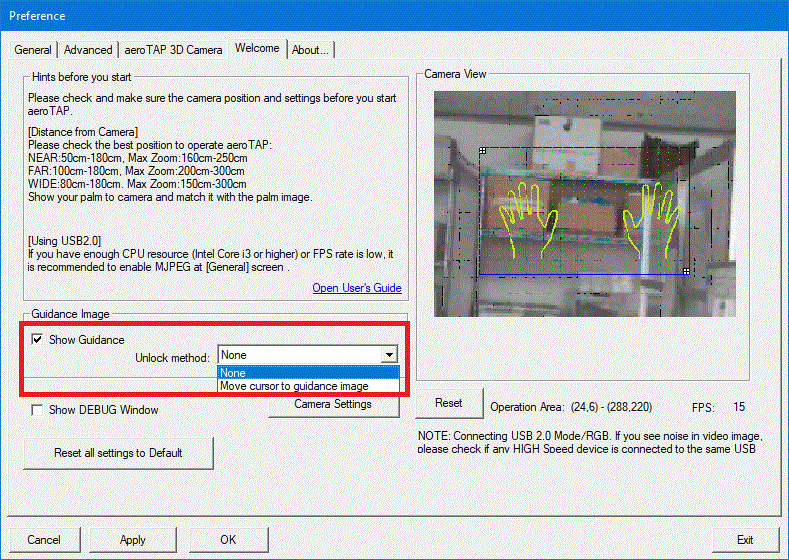Screen dimensions: 789x560
Task: Click the Unlock method combo box field
Action: (x=307, y=355)
